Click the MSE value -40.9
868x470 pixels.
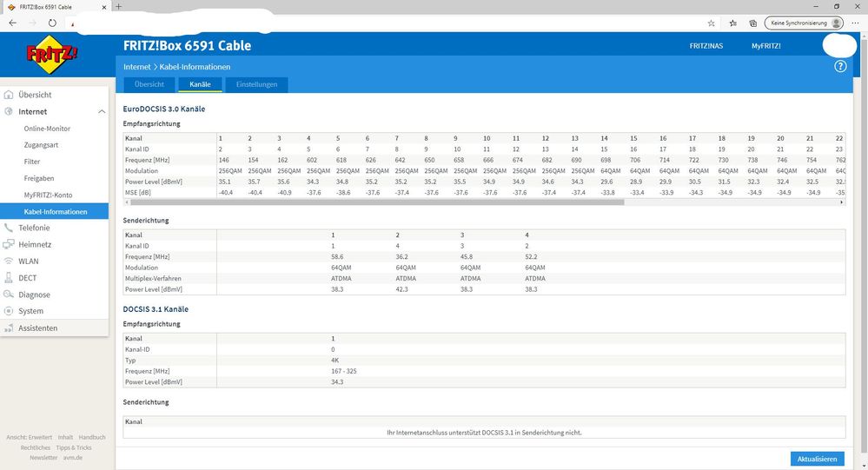pos(284,193)
